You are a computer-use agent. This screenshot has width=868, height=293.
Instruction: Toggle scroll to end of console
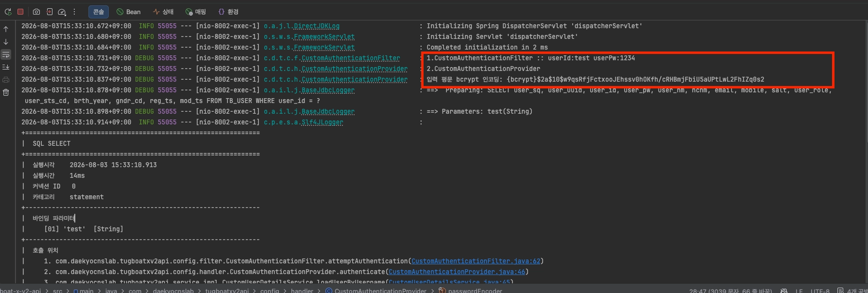pyautogui.click(x=6, y=67)
